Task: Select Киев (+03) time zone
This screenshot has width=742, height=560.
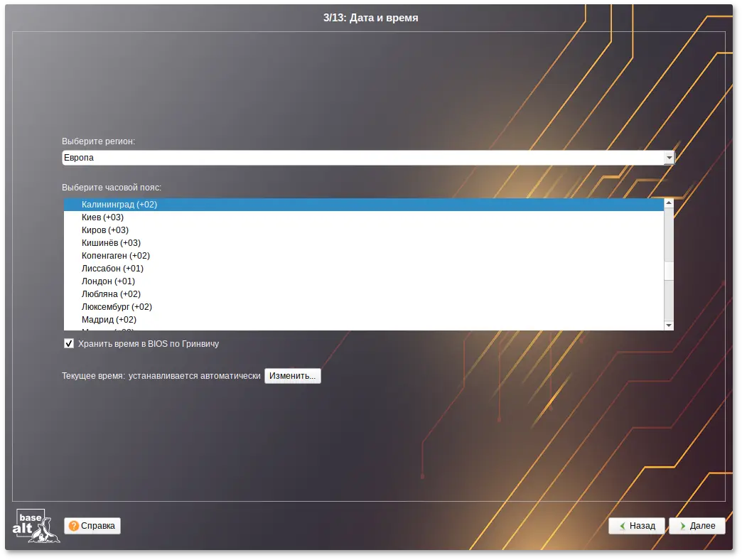Action: coord(102,217)
